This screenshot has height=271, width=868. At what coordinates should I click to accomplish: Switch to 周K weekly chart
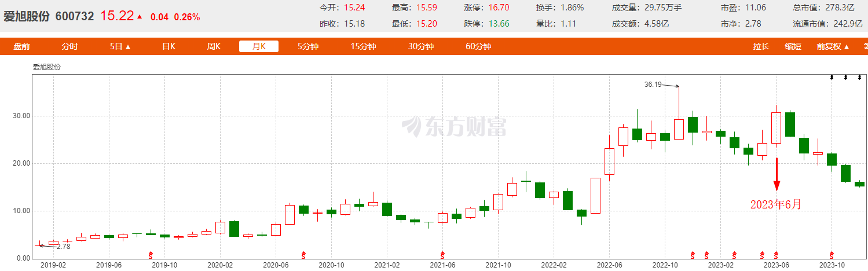(x=214, y=47)
